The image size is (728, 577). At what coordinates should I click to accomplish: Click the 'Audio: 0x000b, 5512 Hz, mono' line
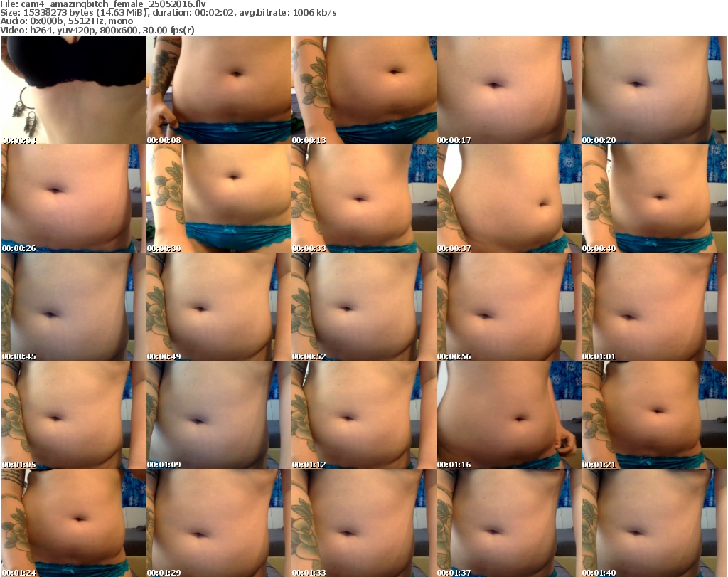(66, 21)
